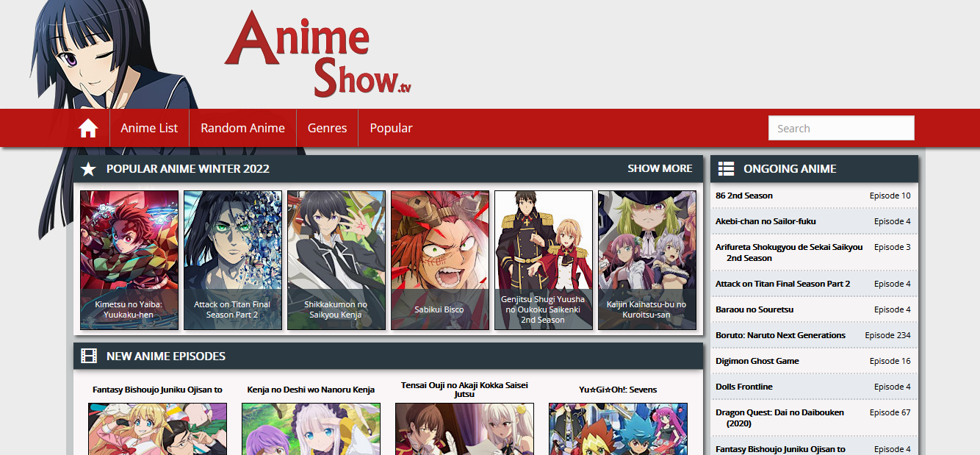Click the list icon beside Ongoing Anime
The height and width of the screenshot is (455, 980).
click(x=726, y=169)
